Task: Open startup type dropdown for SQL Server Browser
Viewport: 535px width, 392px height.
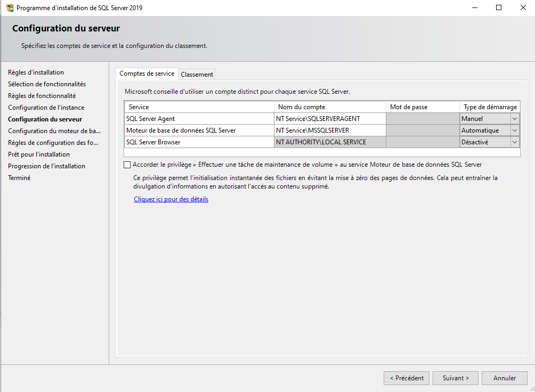Action: coord(515,142)
